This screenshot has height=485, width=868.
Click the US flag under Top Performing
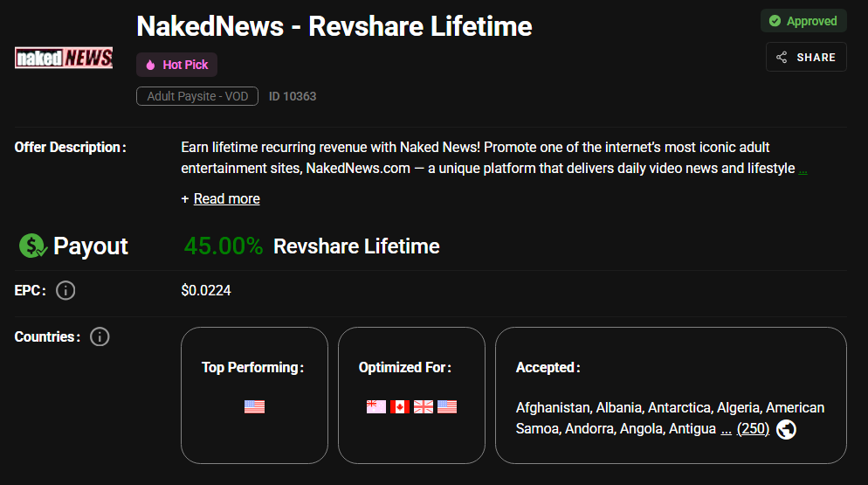255,407
